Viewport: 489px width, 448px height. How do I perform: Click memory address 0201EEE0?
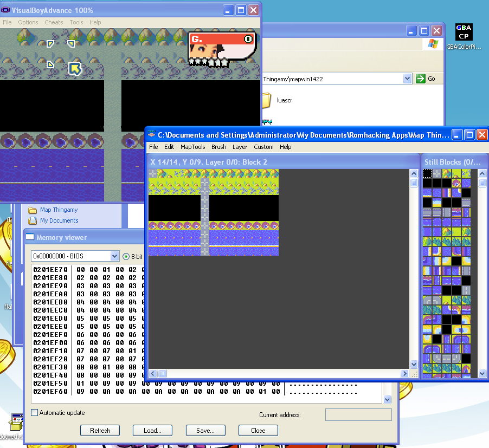coord(50,327)
